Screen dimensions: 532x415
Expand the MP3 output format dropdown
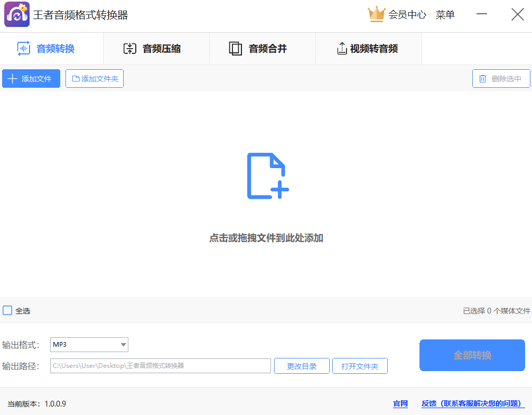coord(89,345)
